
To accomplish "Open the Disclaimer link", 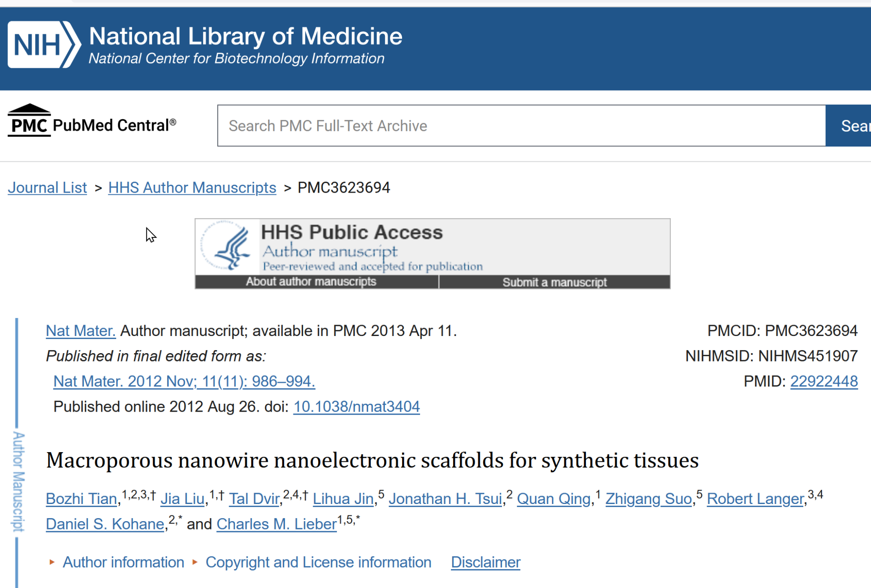I will click(486, 562).
